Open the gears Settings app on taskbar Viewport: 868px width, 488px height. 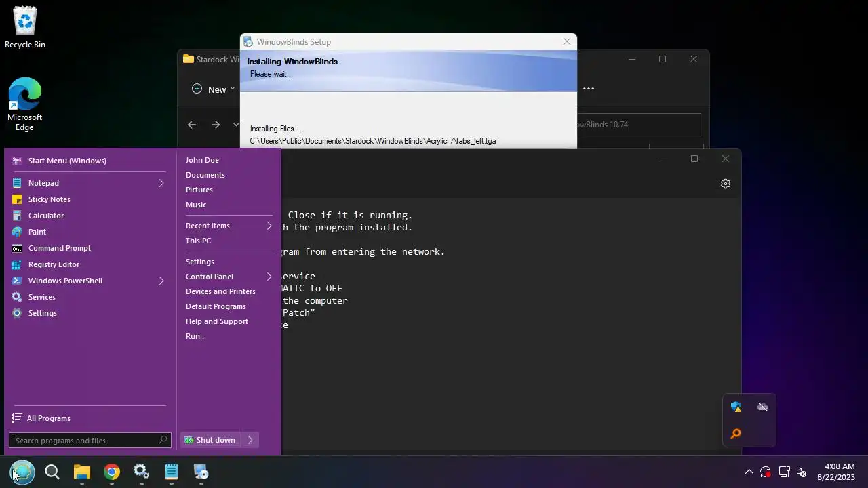[x=142, y=472]
